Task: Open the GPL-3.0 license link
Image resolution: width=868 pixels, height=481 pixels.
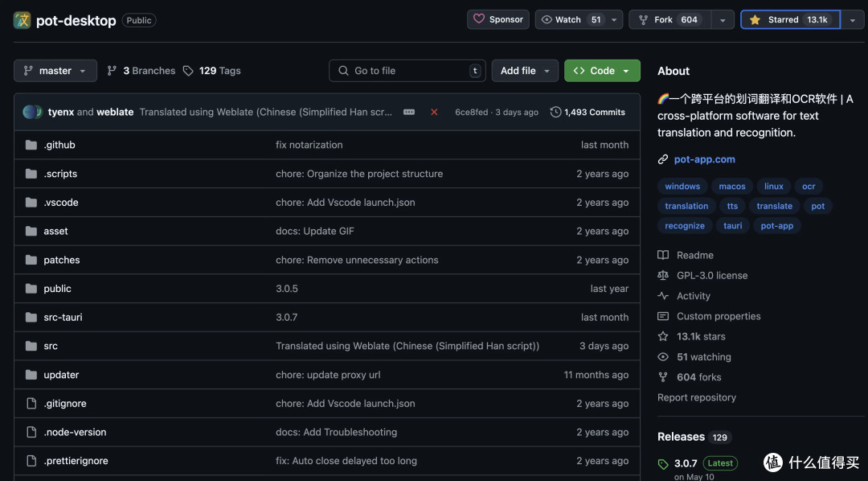Action: 702,275
